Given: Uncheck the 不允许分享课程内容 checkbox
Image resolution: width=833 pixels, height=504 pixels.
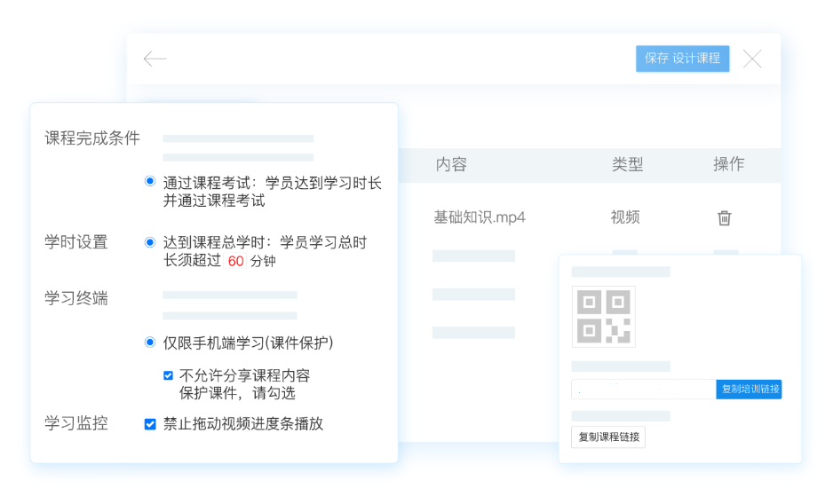Looking at the screenshot, I should 169,375.
